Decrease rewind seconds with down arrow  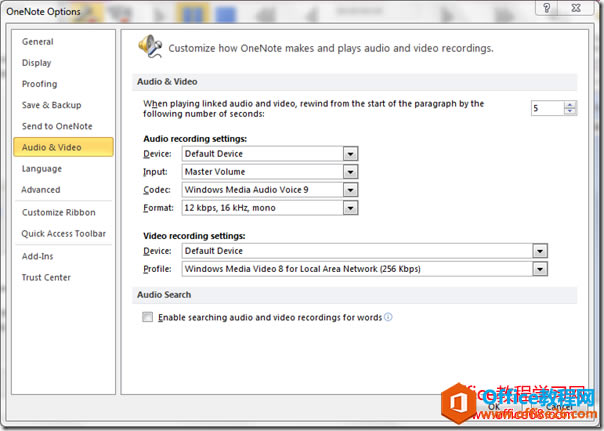tap(570, 112)
